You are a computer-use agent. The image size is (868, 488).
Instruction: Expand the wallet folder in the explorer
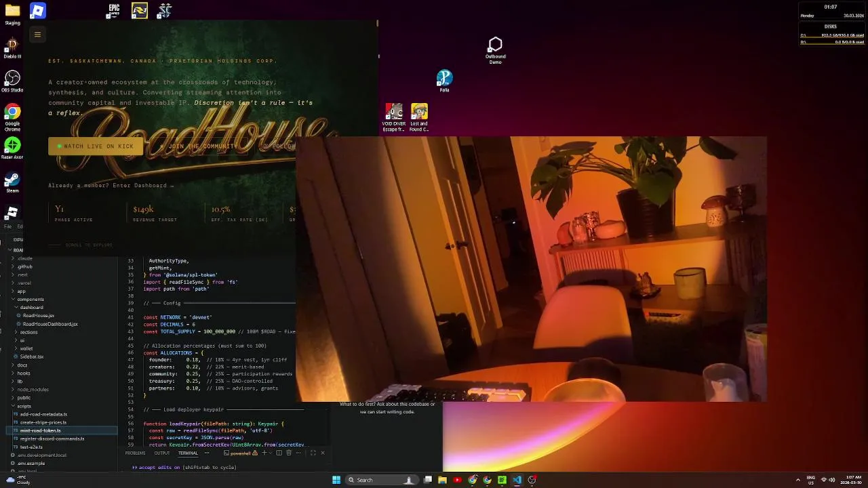(x=26, y=348)
